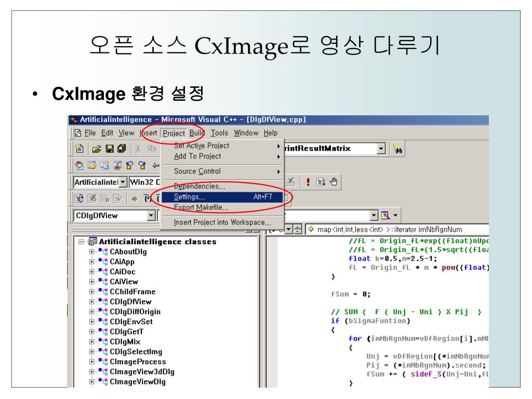Select CDlgGetT in class tree

pos(127,331)
